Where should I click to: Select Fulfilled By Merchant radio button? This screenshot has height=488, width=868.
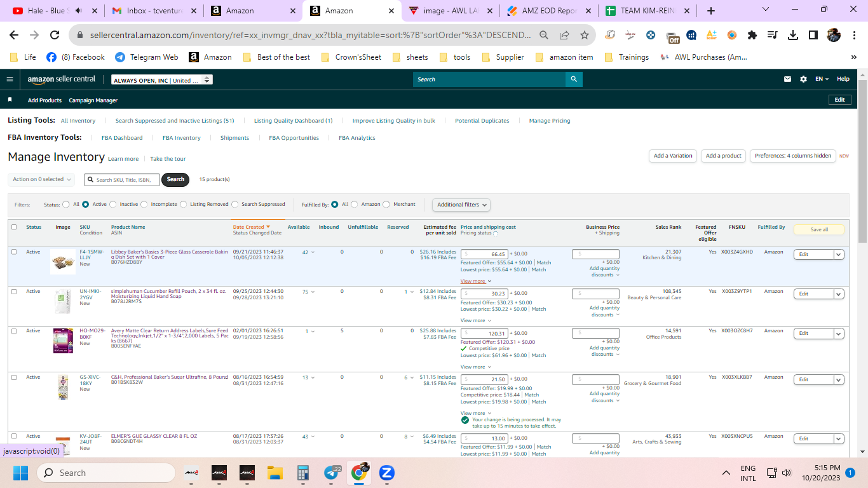(x=387, y=205)
